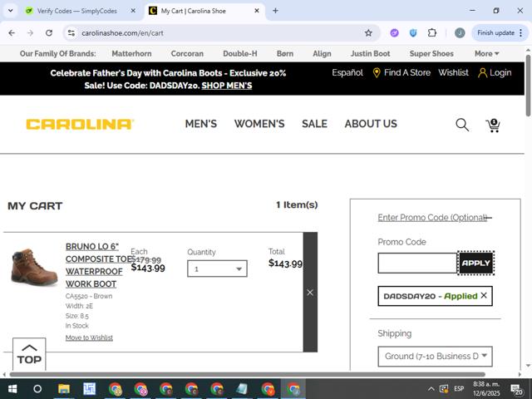This screenshot has height=399, width=532.
Task: Expand the More brands dropdown
Action: click(486, 53)
